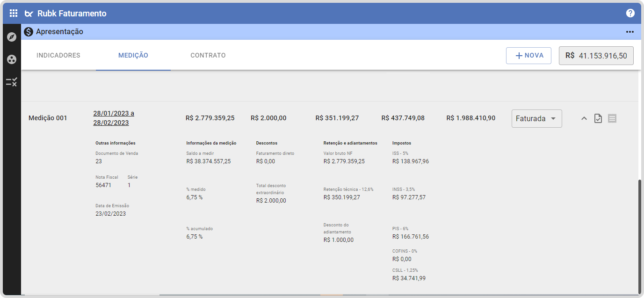The height and width of the screenshot is (298, 644).
Task: Open the apps grid menu icon
Action: point(14,13)
